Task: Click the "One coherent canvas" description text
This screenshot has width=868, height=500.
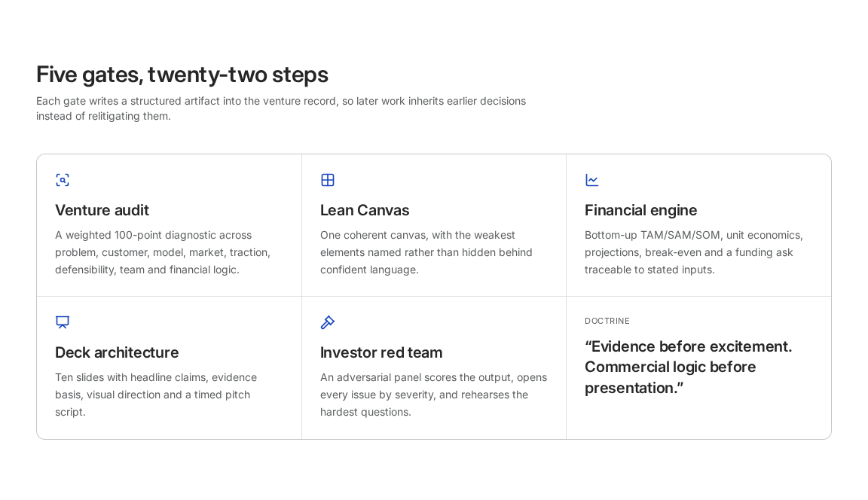Action: [x=426, y=252]
